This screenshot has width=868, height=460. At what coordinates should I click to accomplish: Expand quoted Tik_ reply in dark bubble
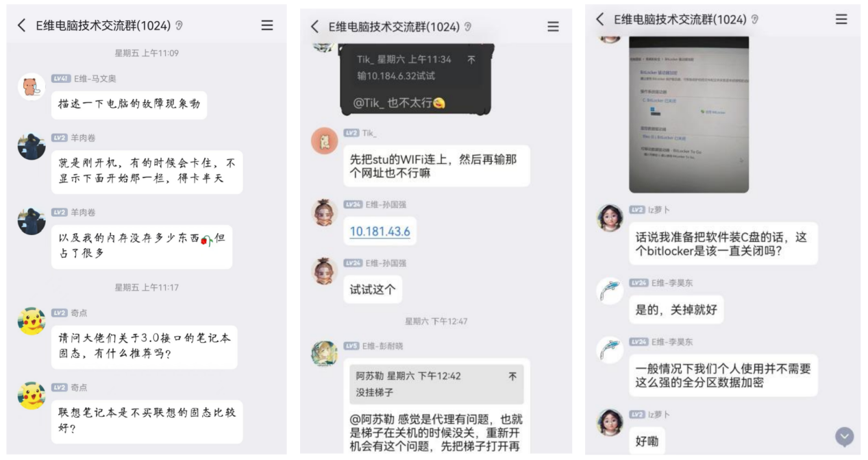click(x=416, y=67)
